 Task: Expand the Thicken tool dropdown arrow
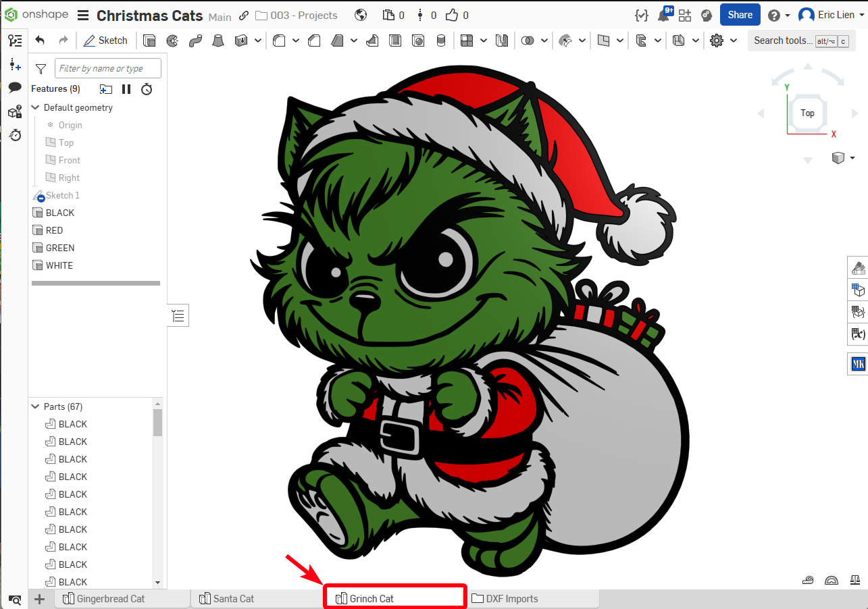click(258, 41)
